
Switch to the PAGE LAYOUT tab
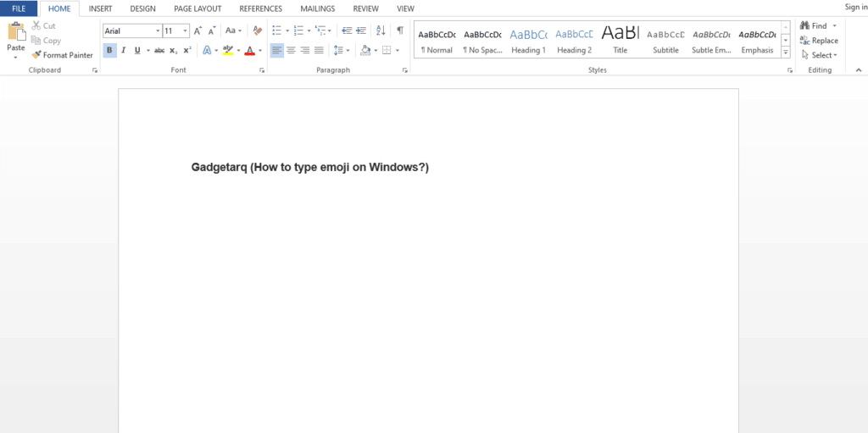point(198,8)
